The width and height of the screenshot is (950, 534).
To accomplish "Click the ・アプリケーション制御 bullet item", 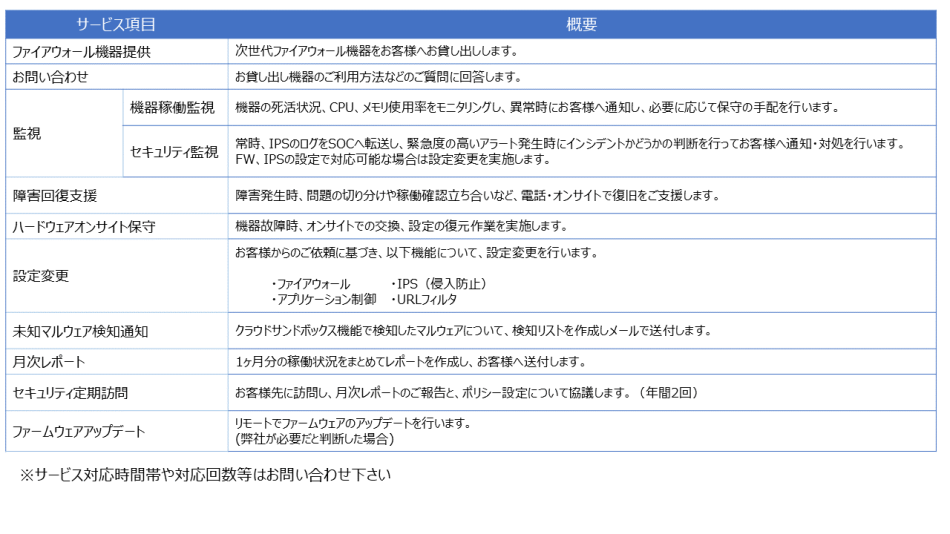I will [x=323, y=299].
